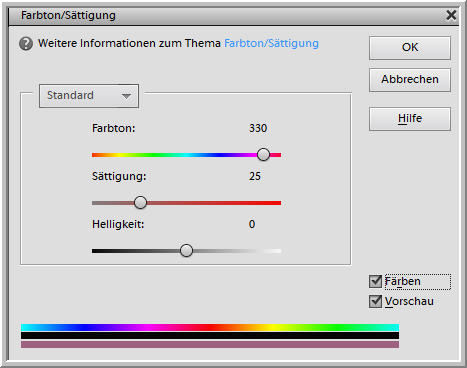
Task: Click the Färben label text
Action: [402, 281]
